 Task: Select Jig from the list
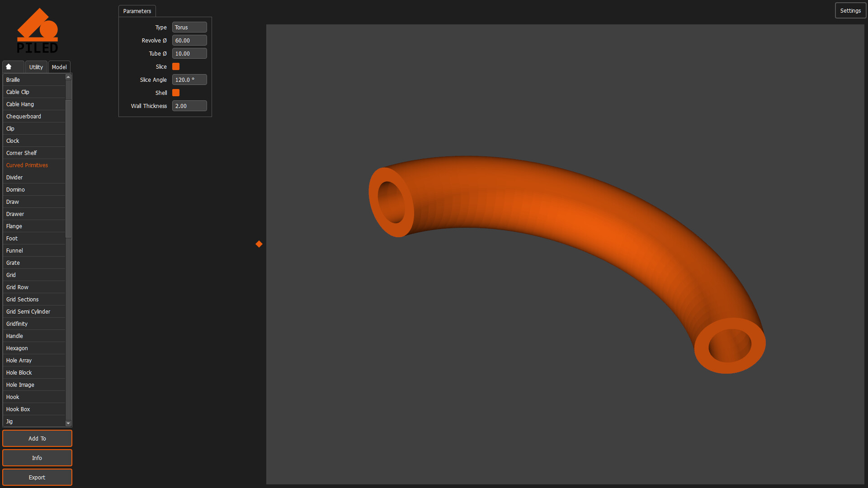click(x=34, y=421)
